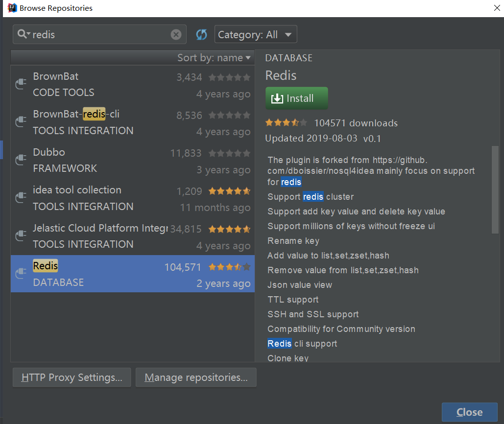This screenshot has height=424, width=504.
Task: Clear the redis search text
Action: 176,35
